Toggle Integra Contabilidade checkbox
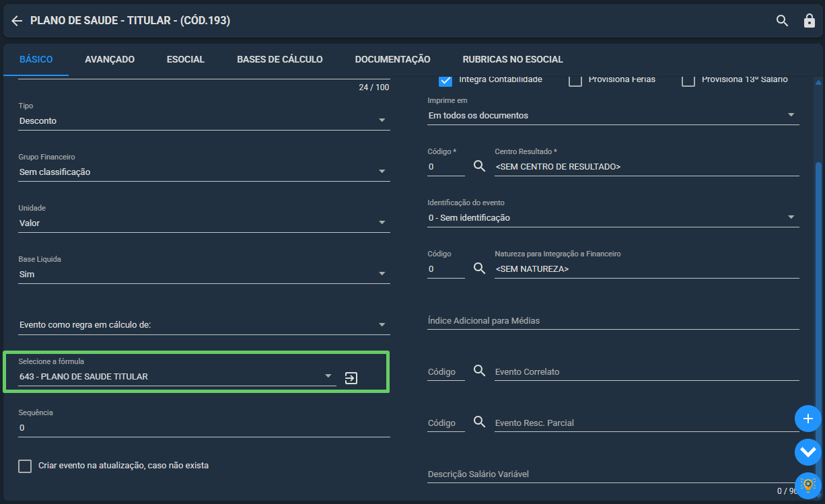 pyautogui.click(x=445, y=80)
